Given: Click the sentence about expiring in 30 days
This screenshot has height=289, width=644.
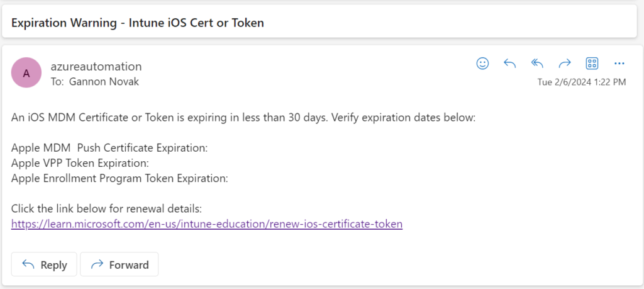Looking at the screenshot, I should click(x=243, y=118).
